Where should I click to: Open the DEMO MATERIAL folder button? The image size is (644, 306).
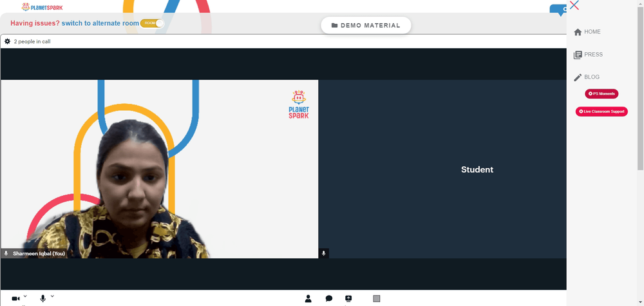(x=366, y=26)
